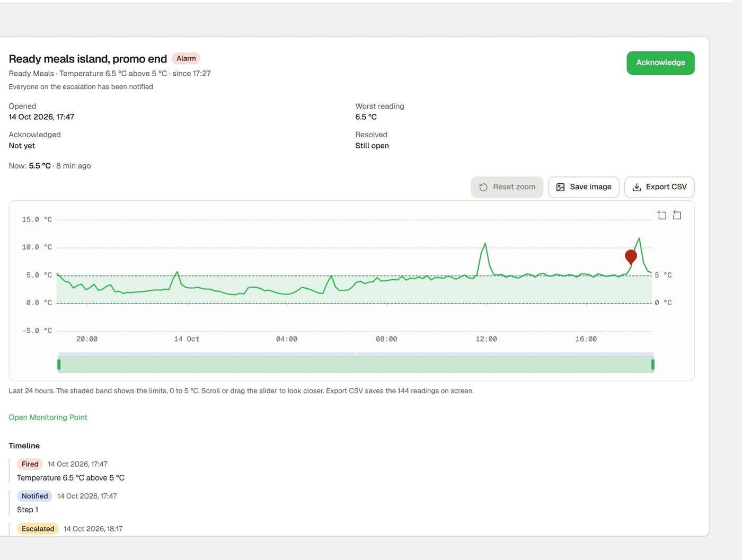This screenshot has height=560, width=742.
Task: Click the '5 °C' upper limit label
Action: (663, 275)
